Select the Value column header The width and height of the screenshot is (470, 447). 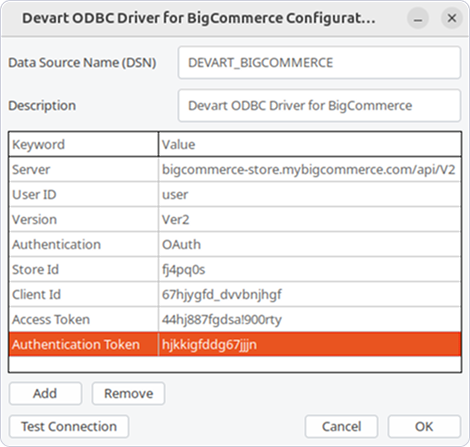(310, 144)
